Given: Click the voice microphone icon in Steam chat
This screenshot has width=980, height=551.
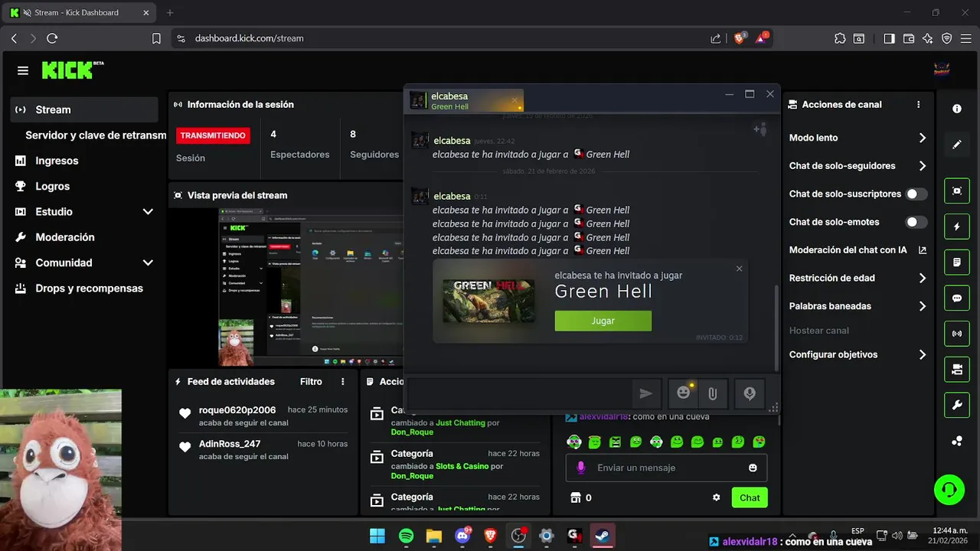Looking at the screenshot, I should 750,393.
